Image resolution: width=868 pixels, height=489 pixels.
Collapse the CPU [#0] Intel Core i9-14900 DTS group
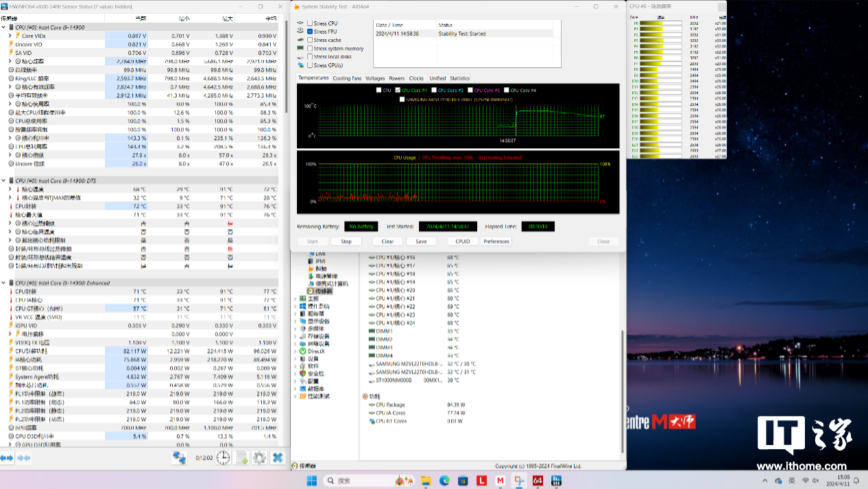click(x=3, y=180)
